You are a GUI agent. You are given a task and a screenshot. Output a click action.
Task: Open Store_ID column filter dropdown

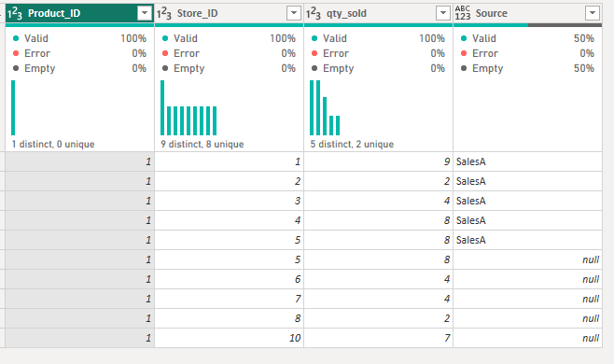click(294, 13)
